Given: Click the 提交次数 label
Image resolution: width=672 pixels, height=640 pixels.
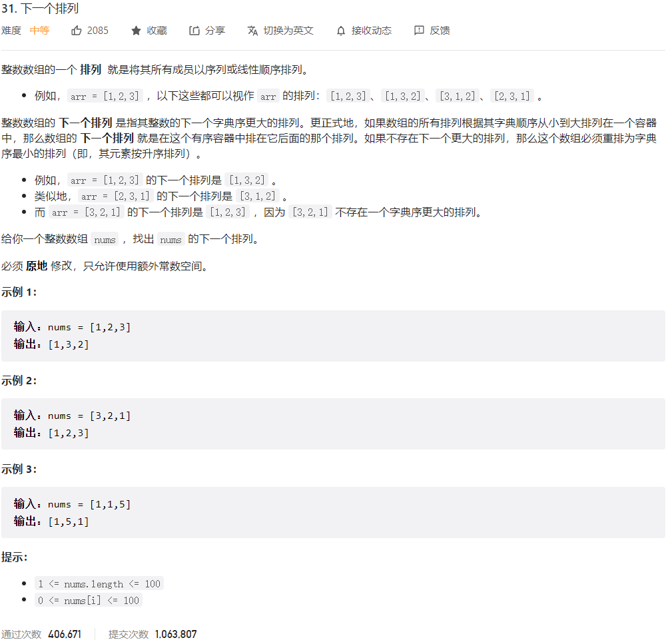Looking at the screenshot, I should coord(129,634).
